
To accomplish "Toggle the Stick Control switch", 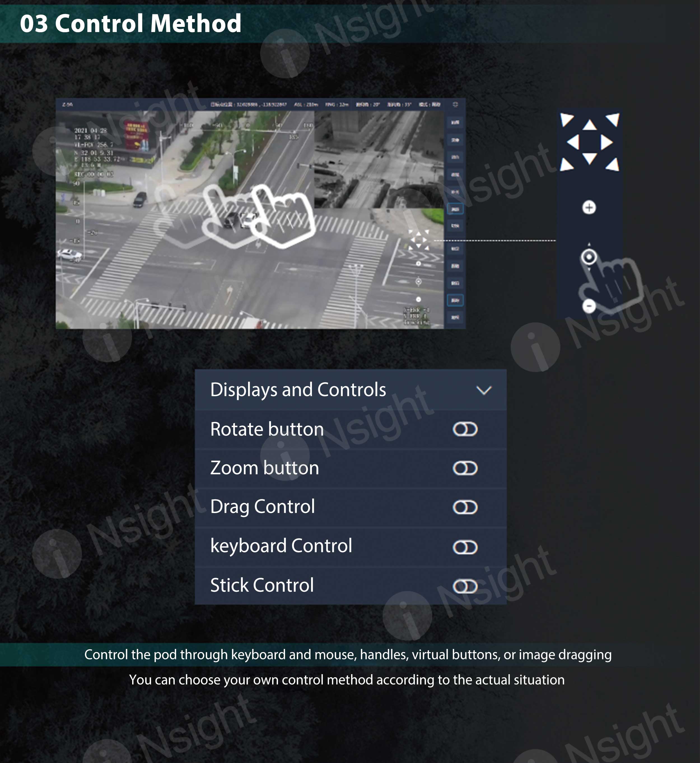I will point(465,586).
